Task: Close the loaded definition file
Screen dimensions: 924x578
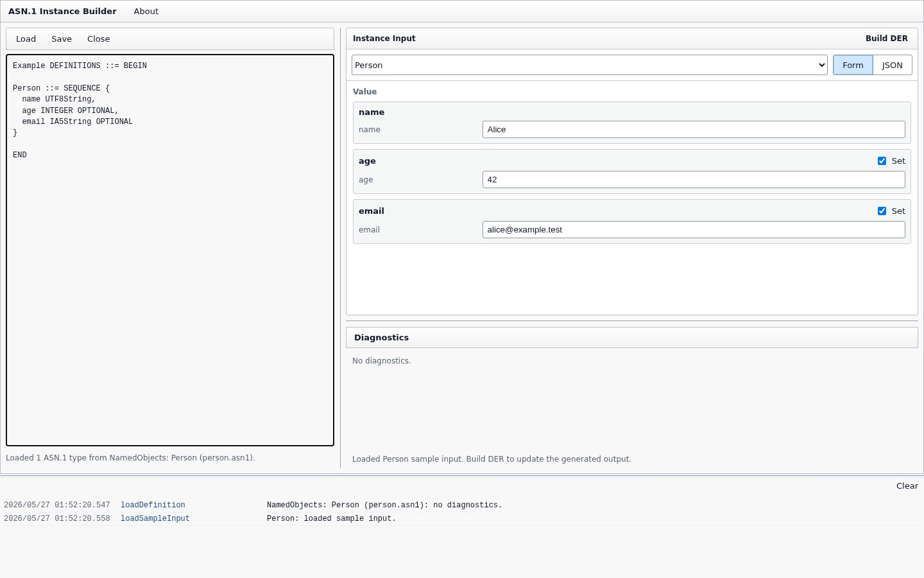Action: (x=98, y=39)
